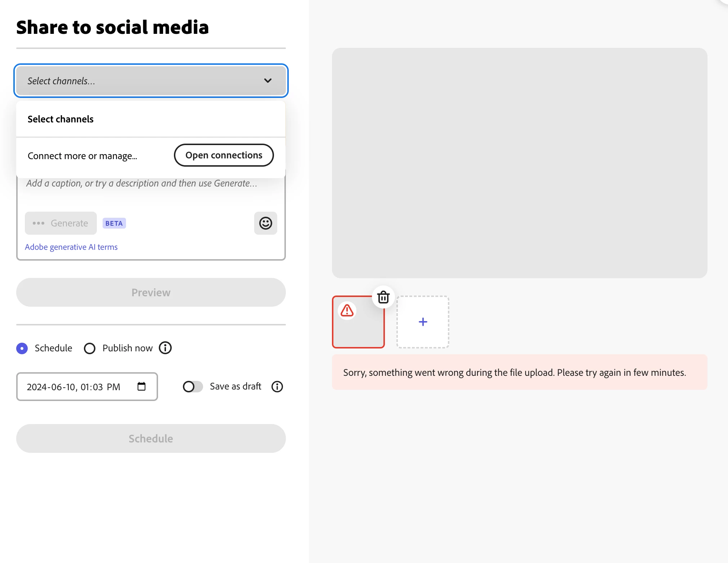Select the Schedule radio button
Screen dimensions: 728x563
(x=22, y=348)
